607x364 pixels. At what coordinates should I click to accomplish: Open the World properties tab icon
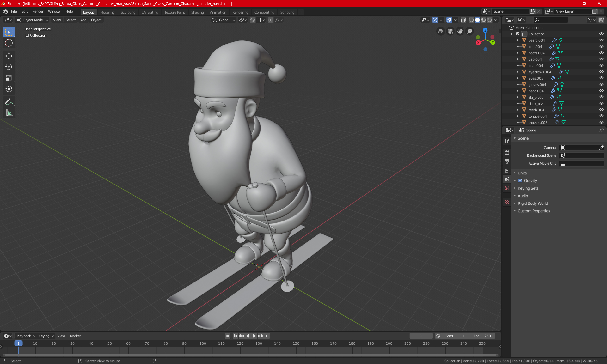pos(507,188)
